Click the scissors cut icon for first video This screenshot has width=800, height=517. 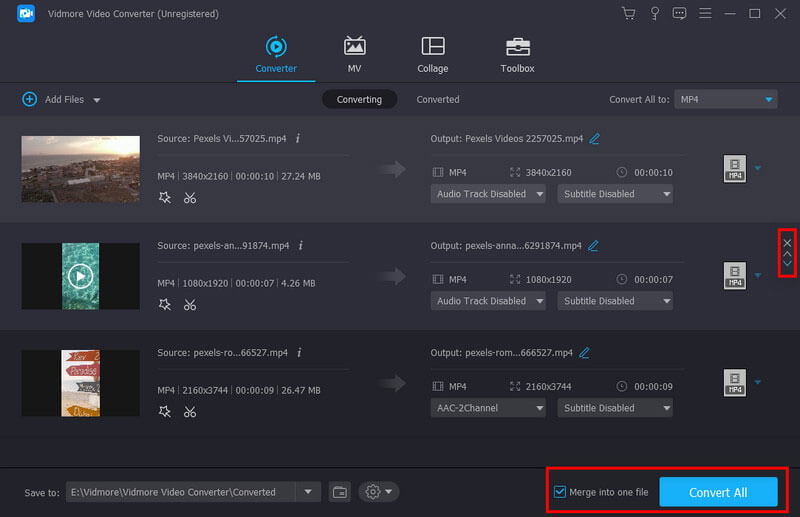point(190,198)
